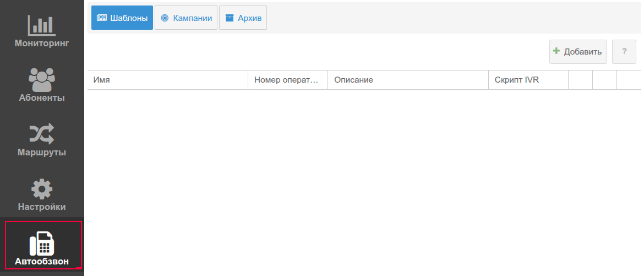
Task: Click the archive box icon beside Архив
Action: point(230,18)
